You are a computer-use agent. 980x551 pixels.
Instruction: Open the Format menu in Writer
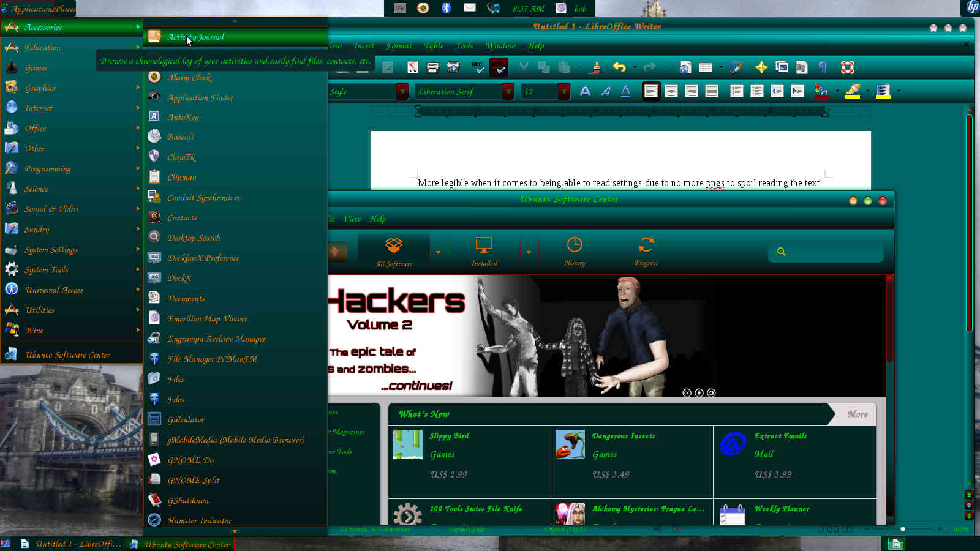399,46
